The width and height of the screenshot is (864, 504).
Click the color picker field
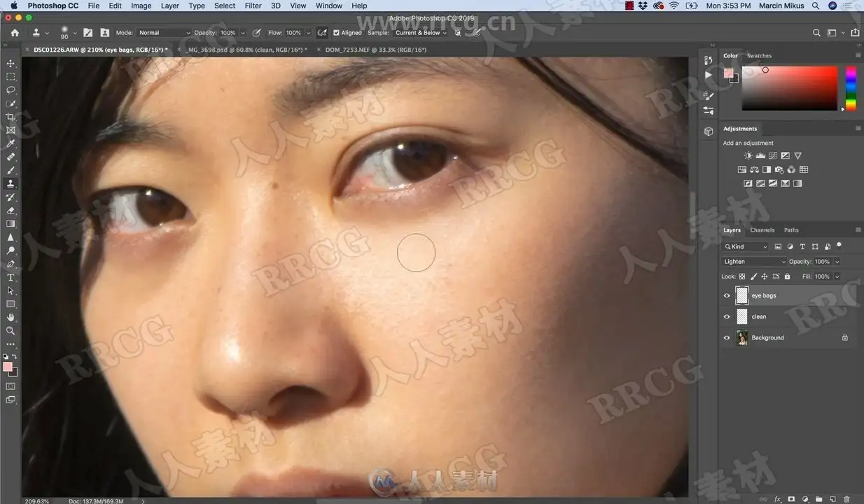790,88
